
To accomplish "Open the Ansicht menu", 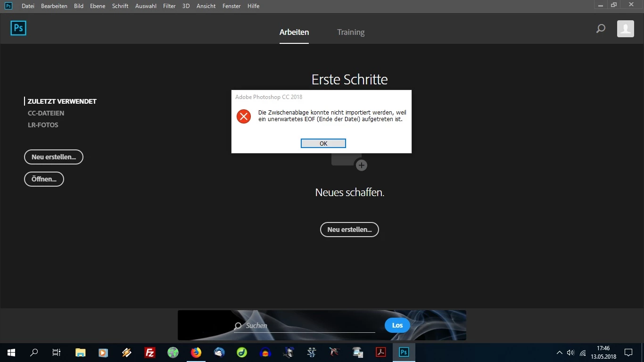I will pyautogui.click(x=206, y=6).
